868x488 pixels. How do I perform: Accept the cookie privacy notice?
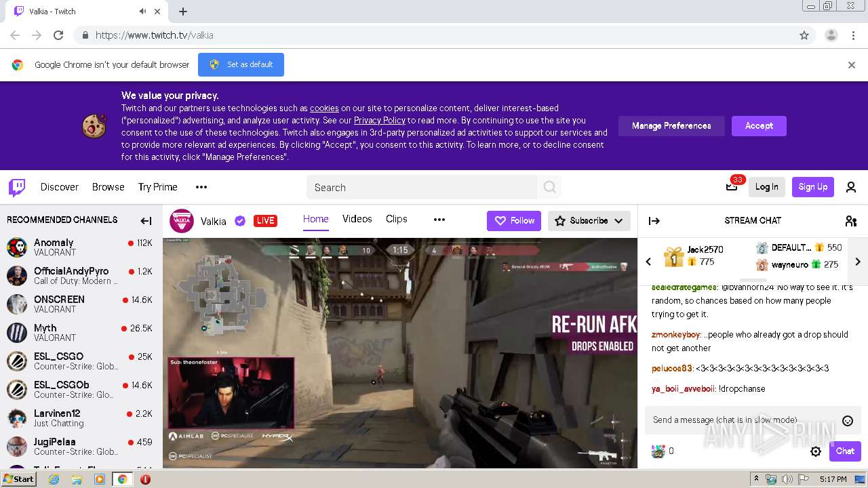tap(759, 126)
